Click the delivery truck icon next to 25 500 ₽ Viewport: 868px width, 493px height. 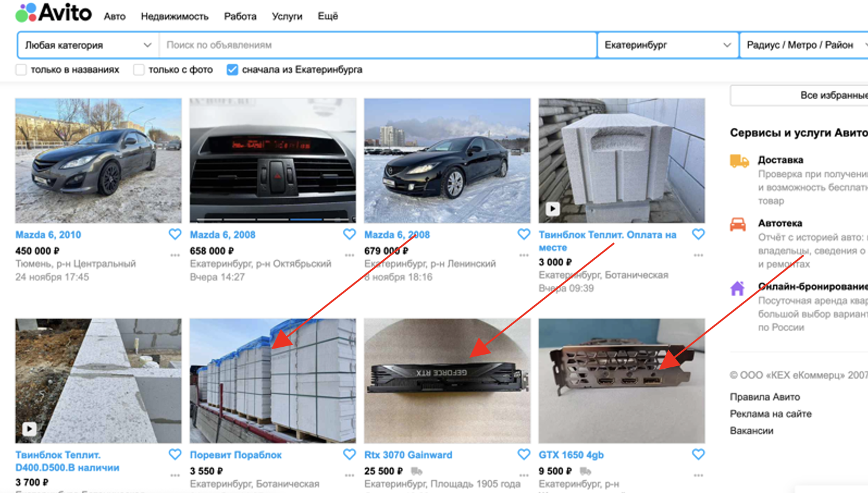[416, 471]
